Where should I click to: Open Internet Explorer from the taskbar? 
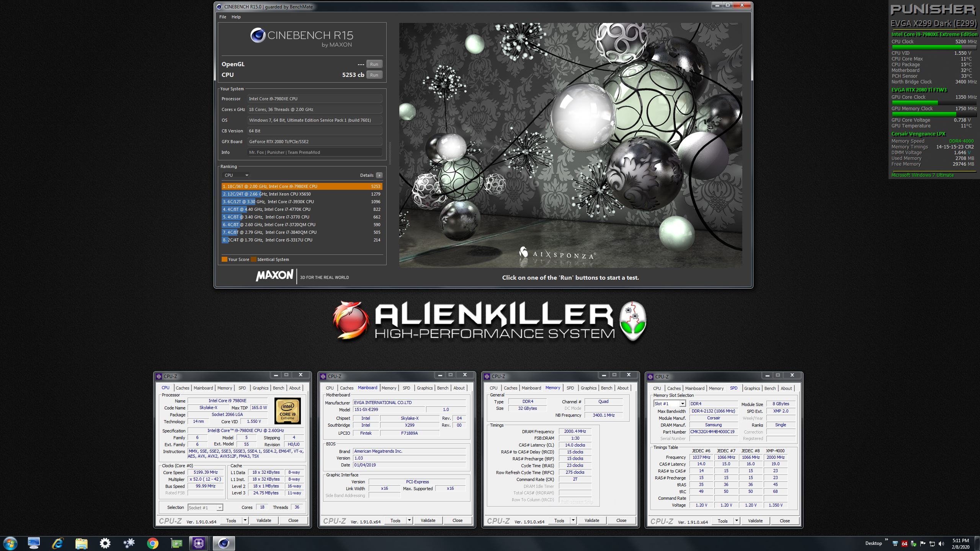[x=58, y=543]
